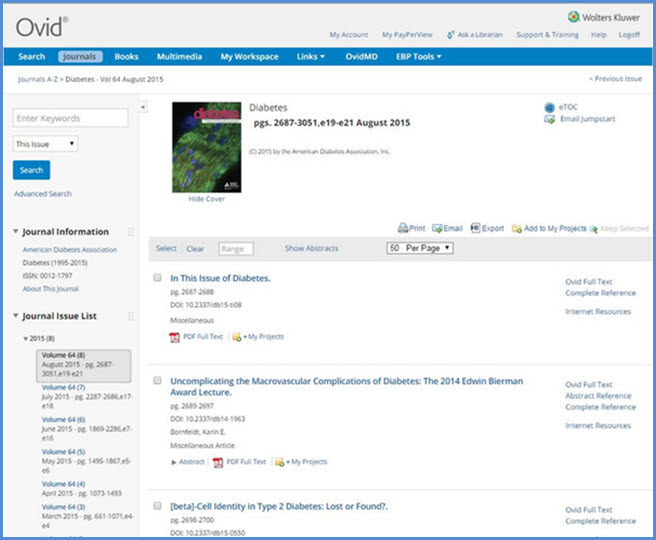Open the Journals A-Z breadcrumb link
The image size is (656, 540).
click(38, 79)
